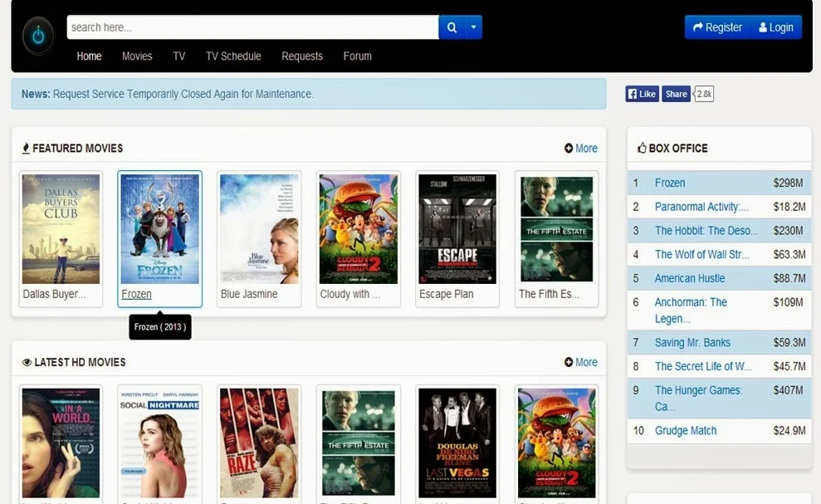Open the Blue Jasmine poster
Screen dimensions: 821x504
click(259, 229)
